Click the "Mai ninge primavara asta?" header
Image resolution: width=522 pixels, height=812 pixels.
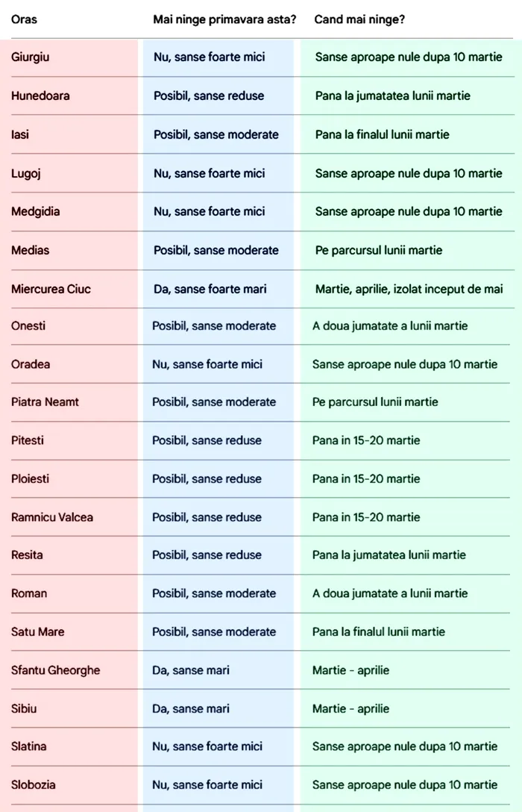tap(224, 19)
